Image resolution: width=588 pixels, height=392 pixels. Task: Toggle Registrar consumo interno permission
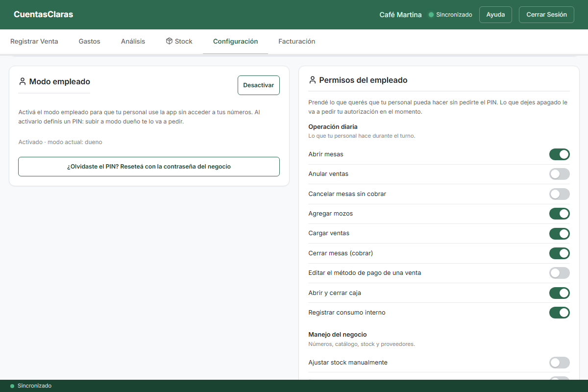point(560,313)
